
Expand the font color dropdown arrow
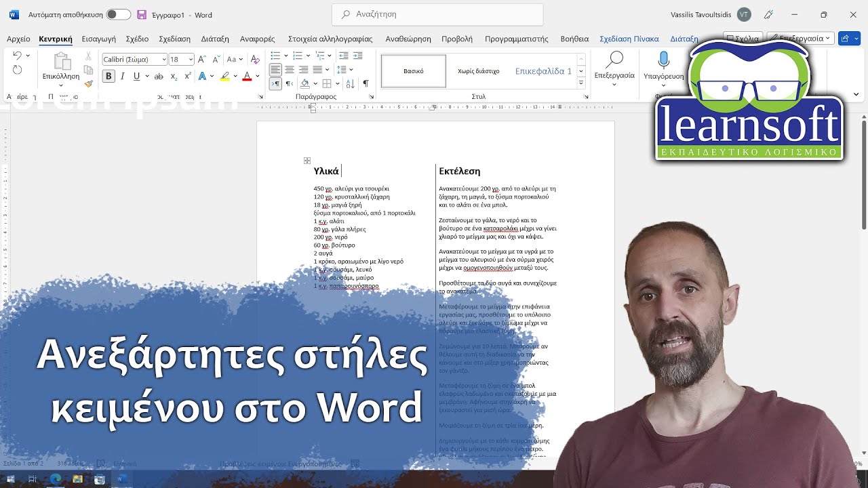[257, 77]
